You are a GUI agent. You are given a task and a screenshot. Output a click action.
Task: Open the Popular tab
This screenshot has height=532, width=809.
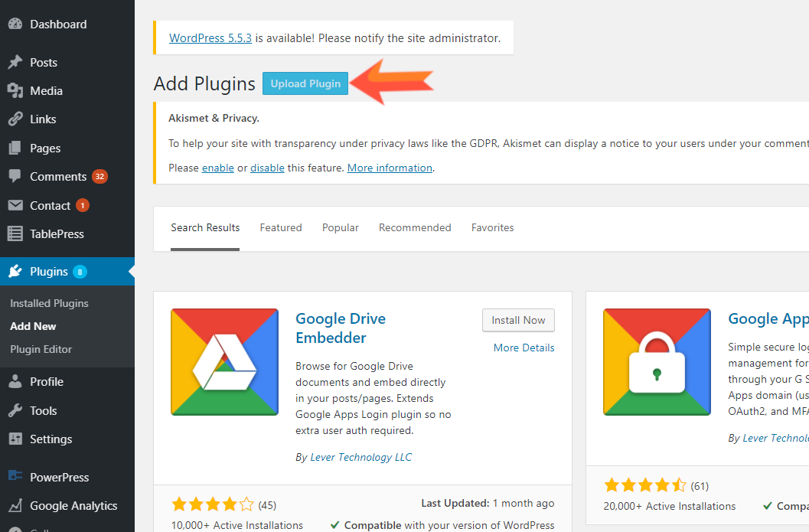coord(340,227)
